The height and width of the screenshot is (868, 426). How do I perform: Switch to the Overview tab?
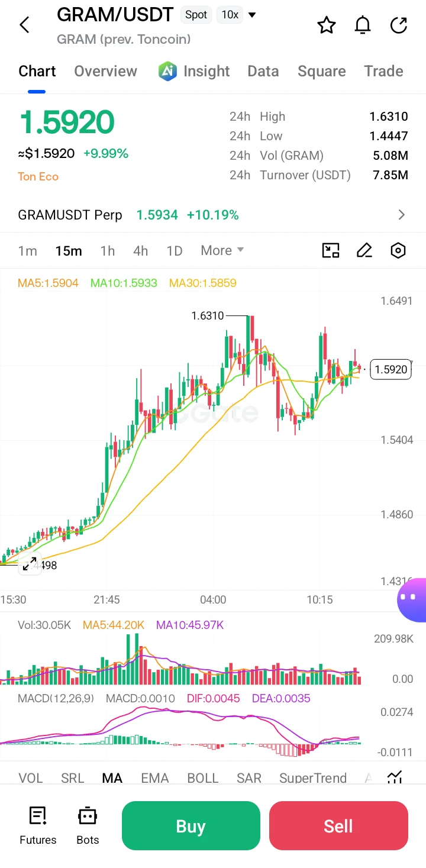(105, 71)
